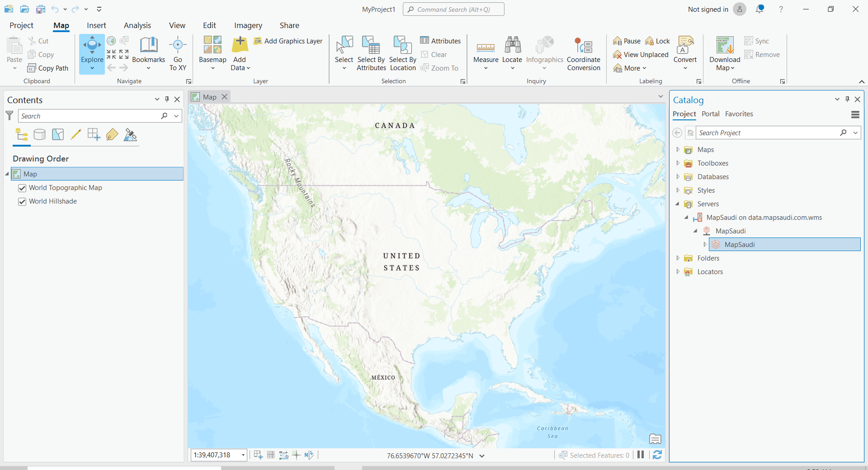Viewport: 868px width, 470px height.
Task: Click the Bookmarks icon in Navigate group
Action: [148, 46]
